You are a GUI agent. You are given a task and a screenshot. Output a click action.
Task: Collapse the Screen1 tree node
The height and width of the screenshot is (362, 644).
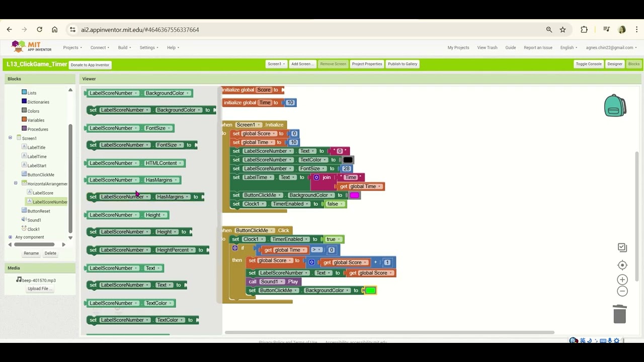click(x=10, y=138)
